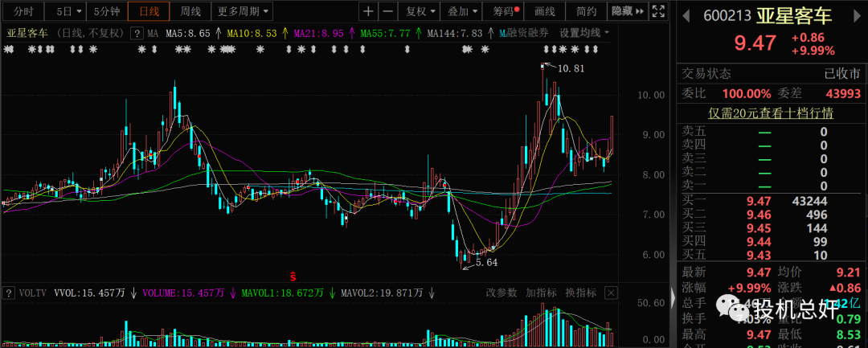Click the plus zoom-in chart icon
The image size is (868, 348).
click(x=367, y=11)
